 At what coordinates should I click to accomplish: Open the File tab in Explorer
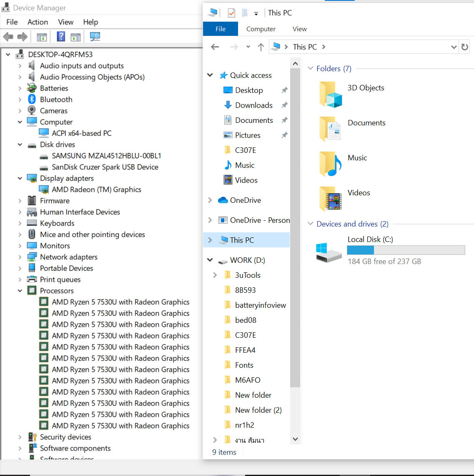pos(221,29)
